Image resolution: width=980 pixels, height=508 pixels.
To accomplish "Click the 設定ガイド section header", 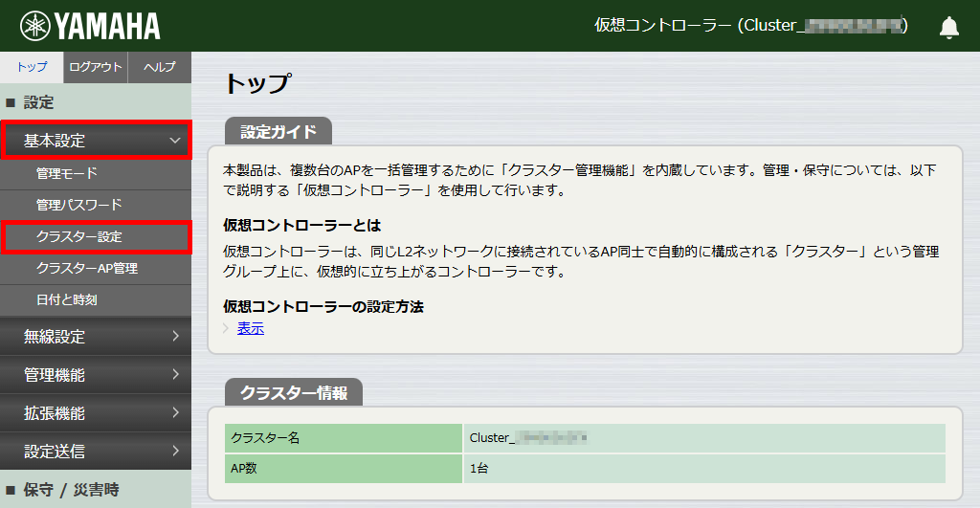I will (278, 131).
